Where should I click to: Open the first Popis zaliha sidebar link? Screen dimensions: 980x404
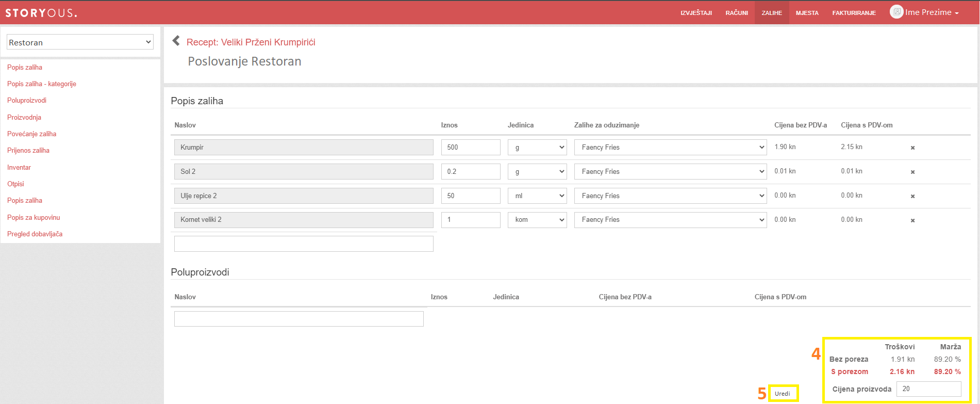25,67
